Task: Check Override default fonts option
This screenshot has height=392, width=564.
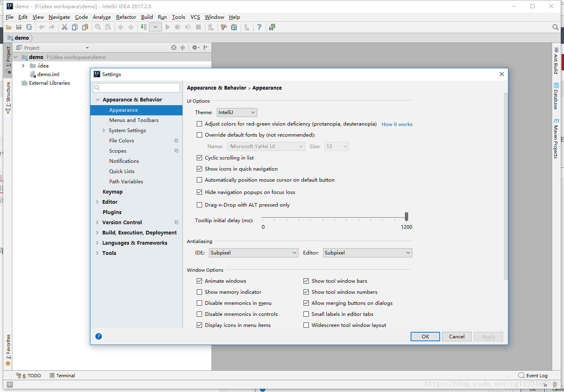Action: point(200,135)
